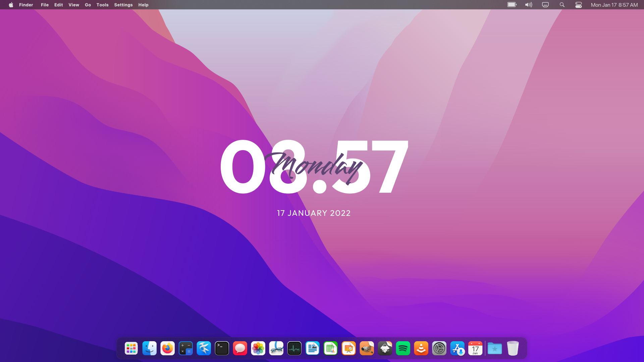Open System Preferences gear icon
Screen dimensions: 644x362
pyautogui.click(x=439, y=349)
